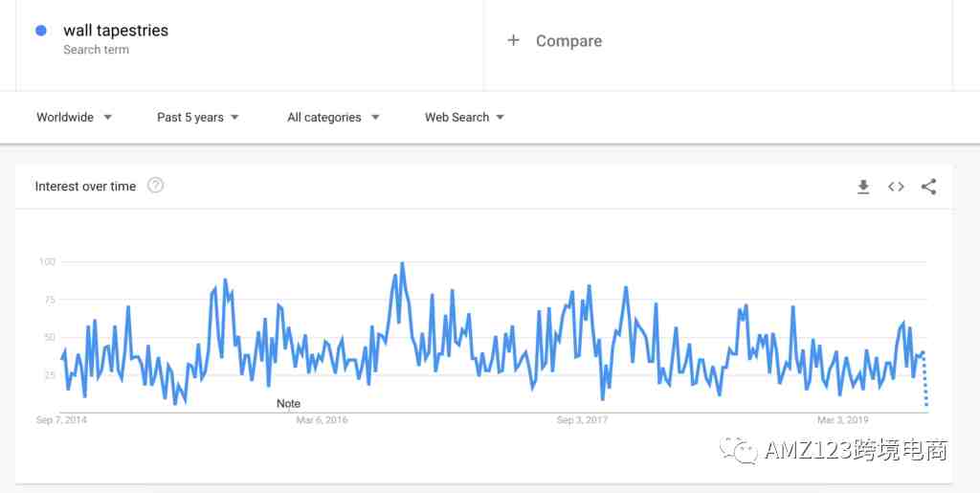Click the Interest over time heading
The height and width of the screenshot is (493, 980).
pyautogui.click(x=85, y=187)
